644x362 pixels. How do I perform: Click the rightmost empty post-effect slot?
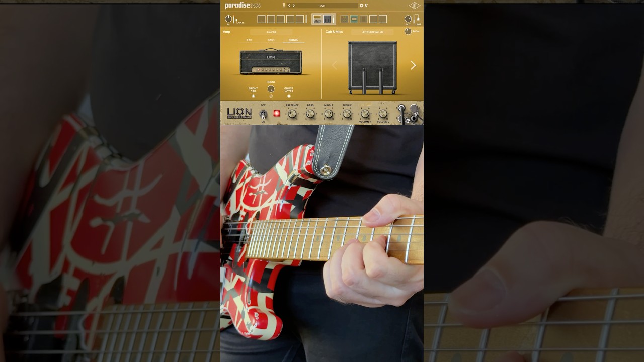[383, 19]
